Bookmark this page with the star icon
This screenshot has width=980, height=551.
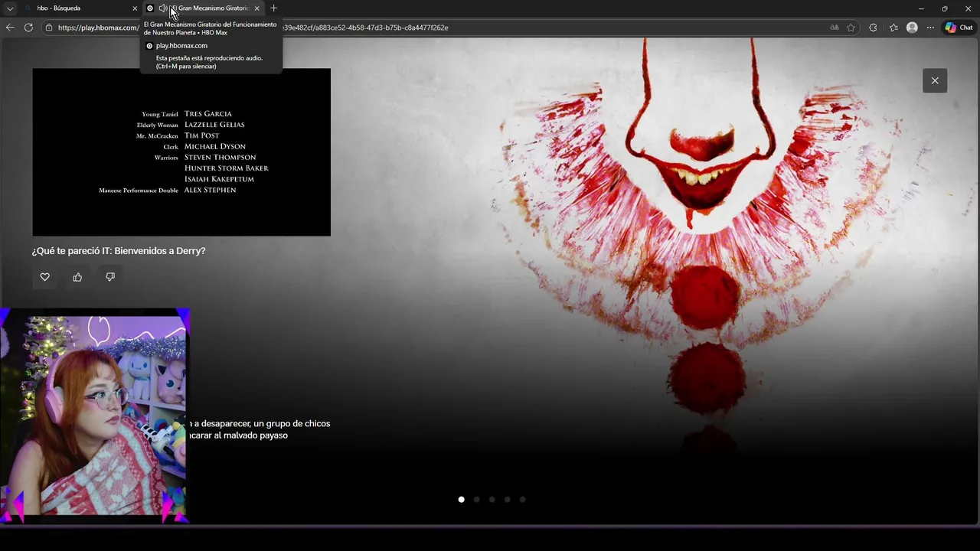pos(851,28)
